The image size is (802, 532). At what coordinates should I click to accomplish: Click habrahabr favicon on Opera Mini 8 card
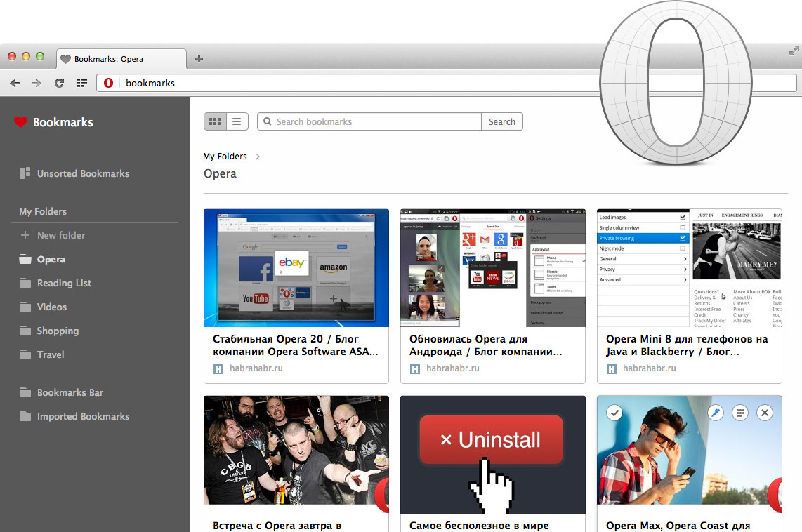pos(612,368)
